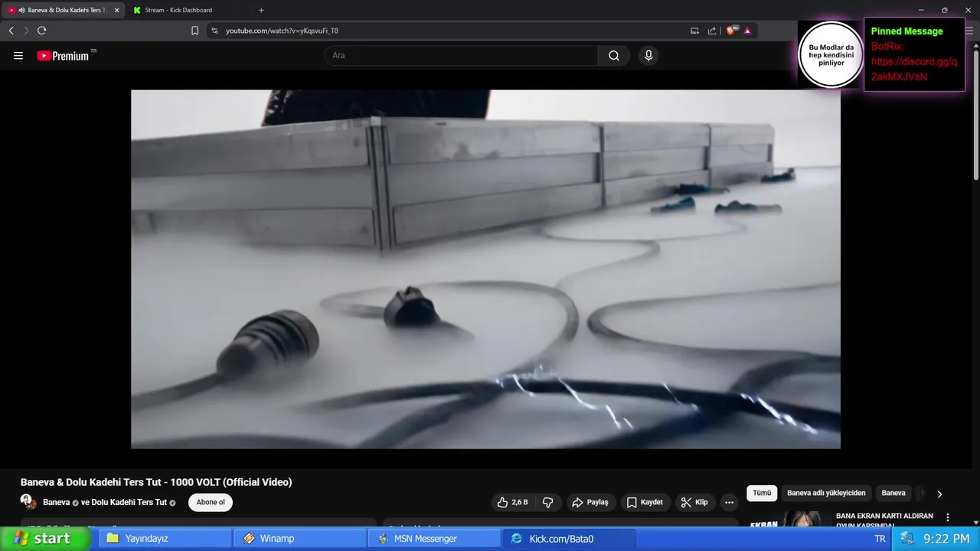
Task: Go back with browser back arrow
Action: pyautogui.click(x=11, y=31)
